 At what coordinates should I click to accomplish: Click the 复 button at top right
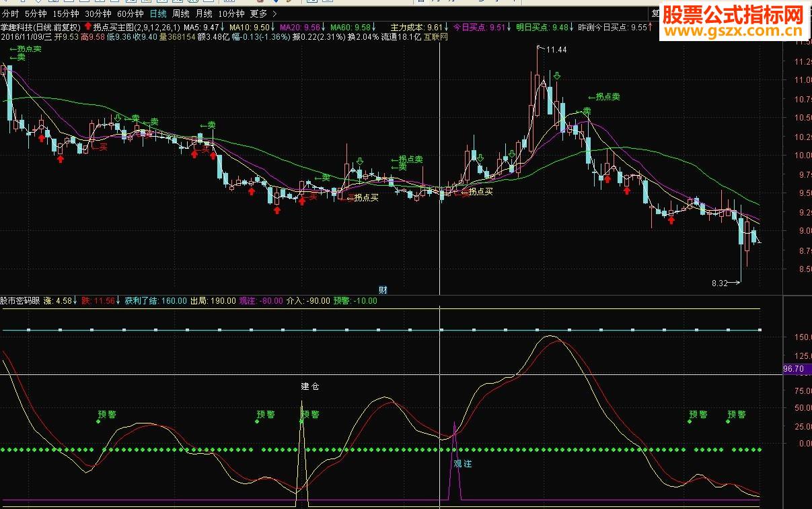[655, 13]
